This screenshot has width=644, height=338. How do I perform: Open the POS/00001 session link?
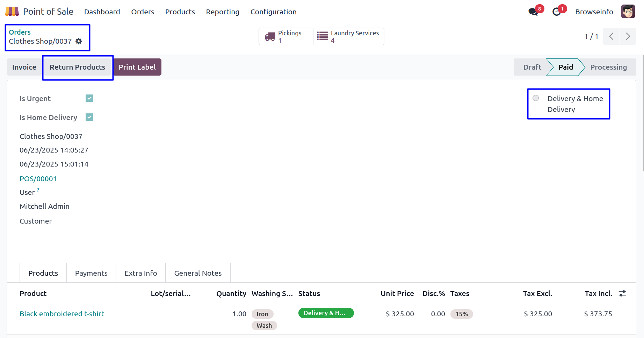click(x=38, y=179)
